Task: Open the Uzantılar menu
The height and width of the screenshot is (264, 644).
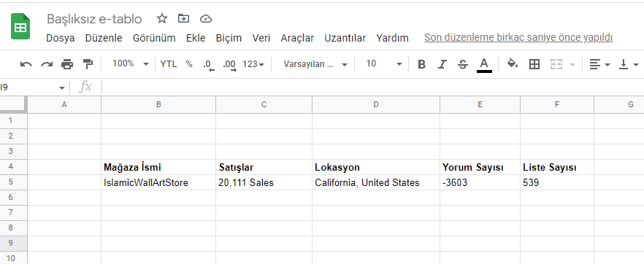Action: 345,38
